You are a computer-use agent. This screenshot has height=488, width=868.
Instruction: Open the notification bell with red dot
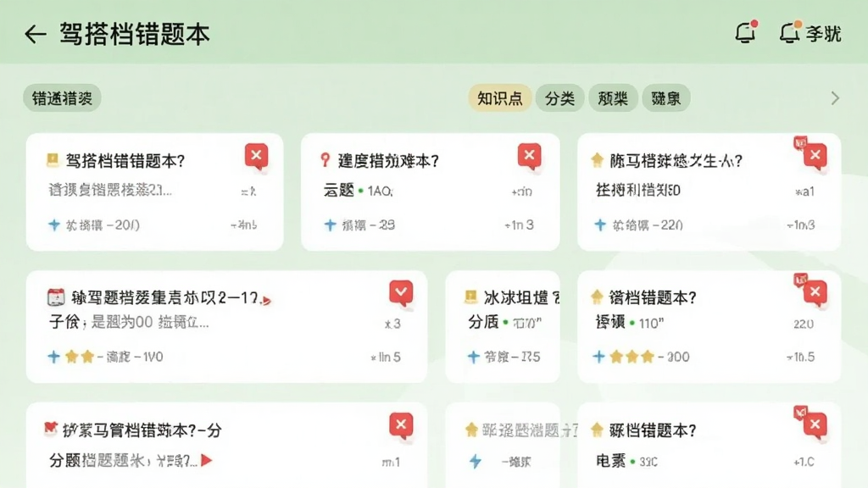[746, 32]
